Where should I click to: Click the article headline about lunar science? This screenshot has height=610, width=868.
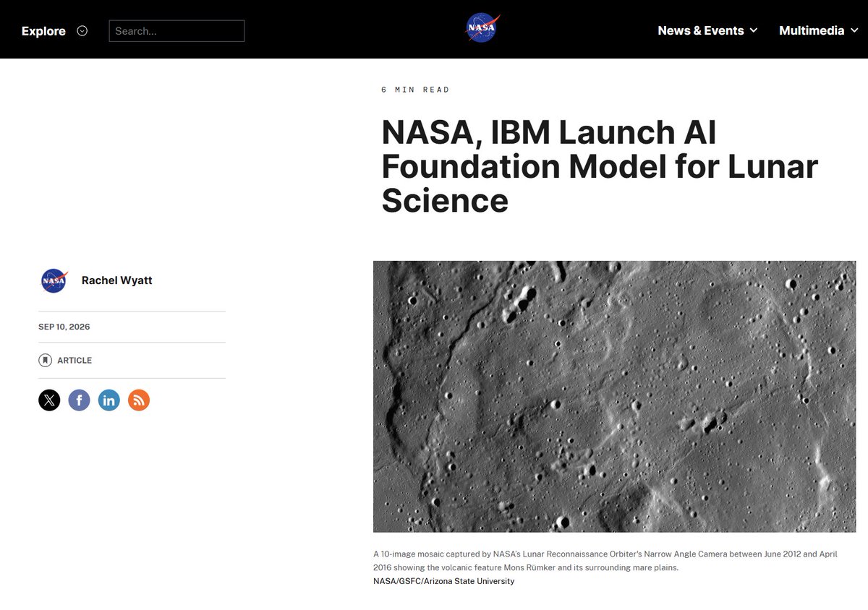599,166
